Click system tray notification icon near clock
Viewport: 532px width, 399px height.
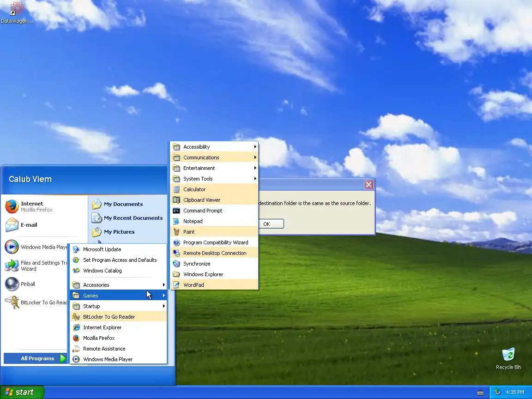pyautogui.click(x=497, y=392)
